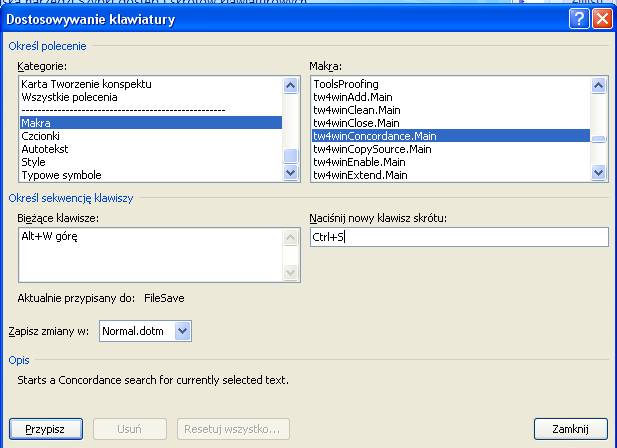Click 'Resetuj wszystko...' button
This screenshot has width=617, height=448.
pyautogui.click(x=233, y=429)
